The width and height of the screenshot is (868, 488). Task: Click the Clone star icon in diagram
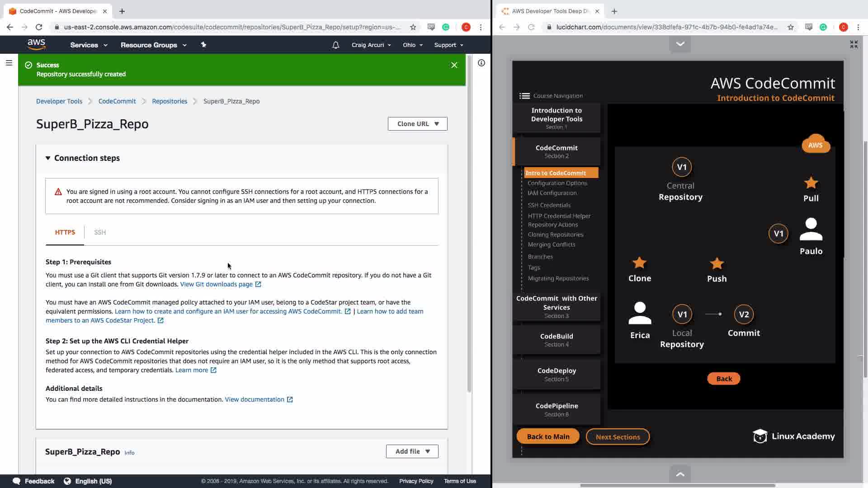[639, 263]
